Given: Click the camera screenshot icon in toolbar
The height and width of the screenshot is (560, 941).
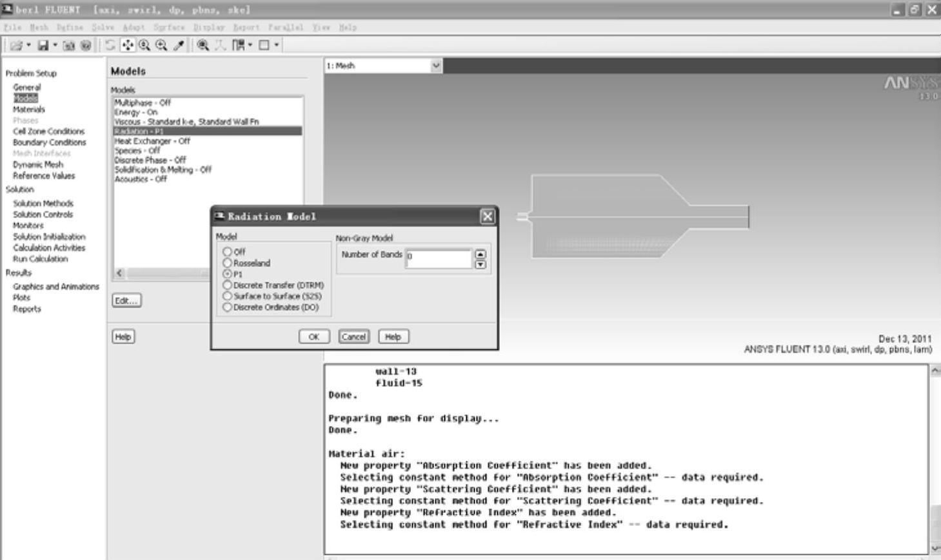Looking at the screenshot, I should (68, 45).
